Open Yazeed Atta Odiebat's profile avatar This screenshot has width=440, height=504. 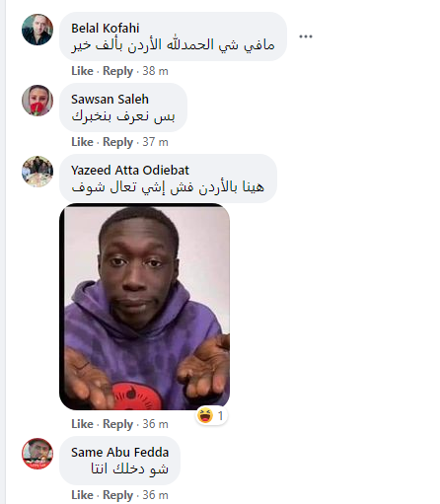click(x=37, y=172)
